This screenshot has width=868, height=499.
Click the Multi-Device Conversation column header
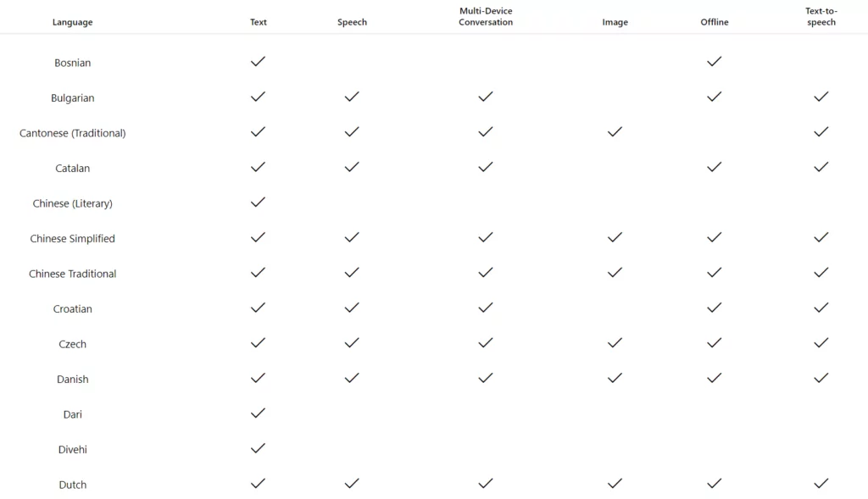[486, 17]
